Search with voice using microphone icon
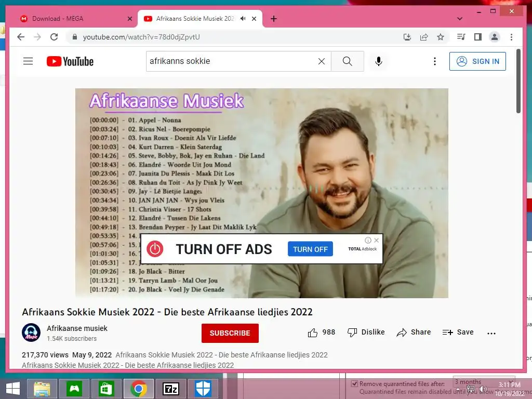 pyautogui.click(x=379, y=61)
